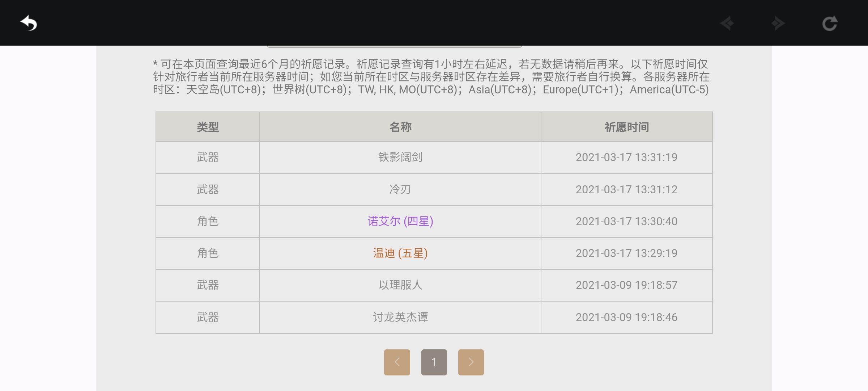Click the 类型 column header
868x391 pixels.
click(x=208, y=127)
